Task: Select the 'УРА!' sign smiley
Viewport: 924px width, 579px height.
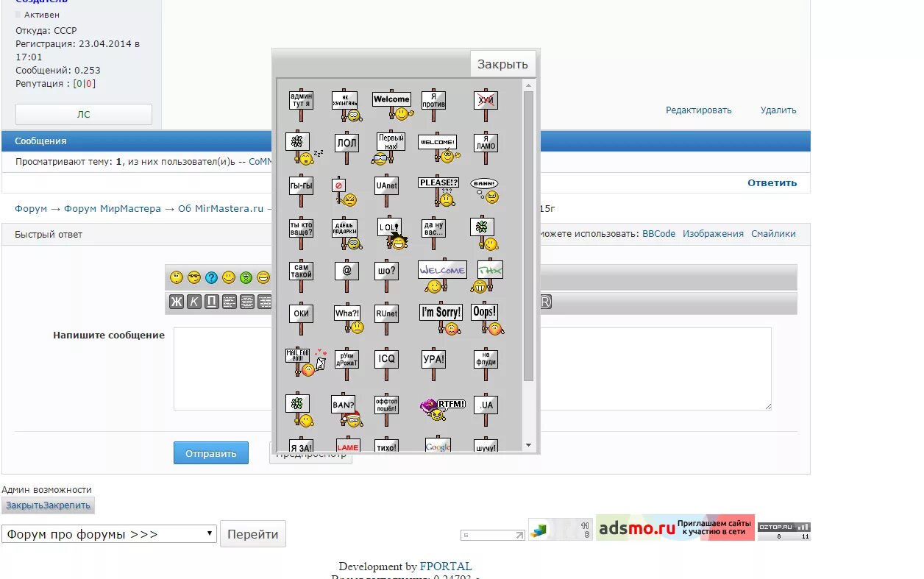Action: pyautogui.click(x=433, y=363)
